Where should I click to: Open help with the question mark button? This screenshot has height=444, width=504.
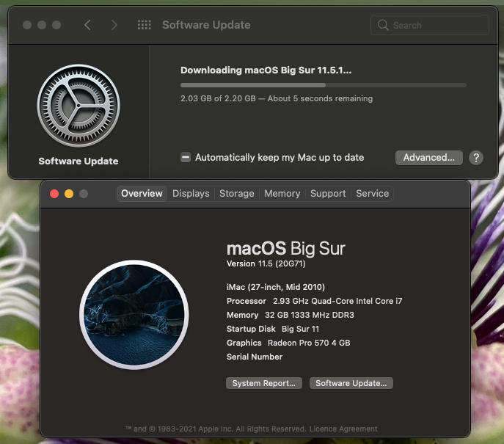pyautogui.click(x=476, y=158)
